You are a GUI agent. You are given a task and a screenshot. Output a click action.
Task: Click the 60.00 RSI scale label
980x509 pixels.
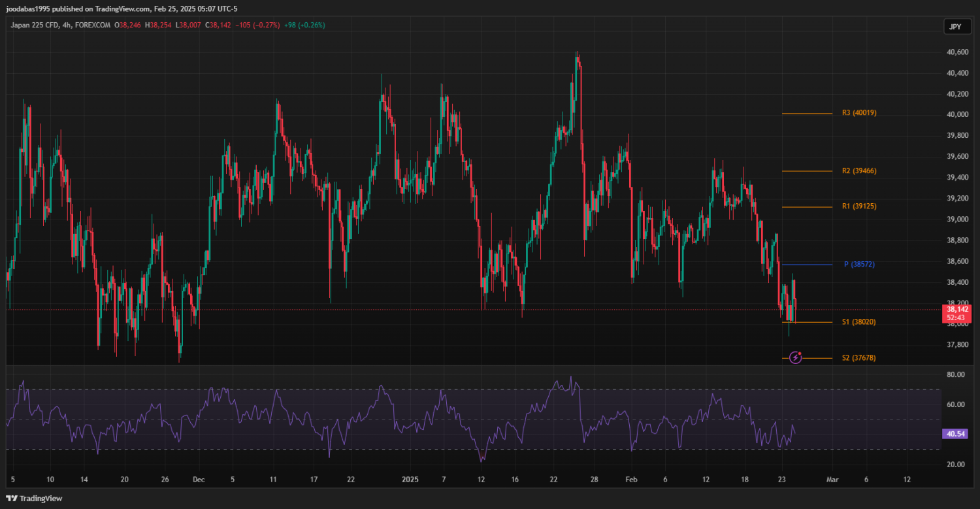956,404
